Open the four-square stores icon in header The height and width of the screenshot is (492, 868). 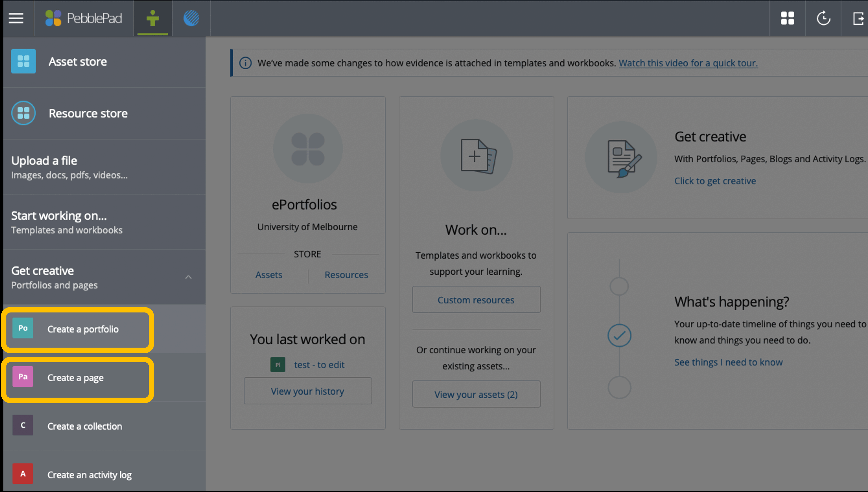tap(787, 18)
